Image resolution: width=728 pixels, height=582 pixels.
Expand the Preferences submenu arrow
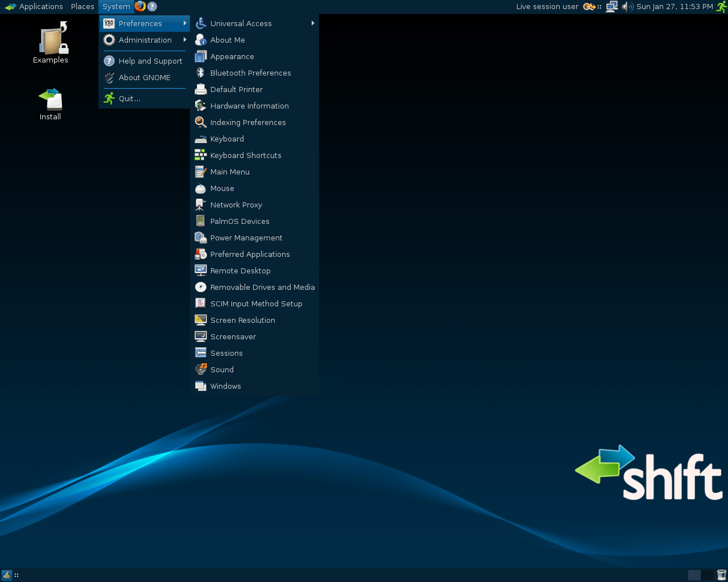coord(185,23)
